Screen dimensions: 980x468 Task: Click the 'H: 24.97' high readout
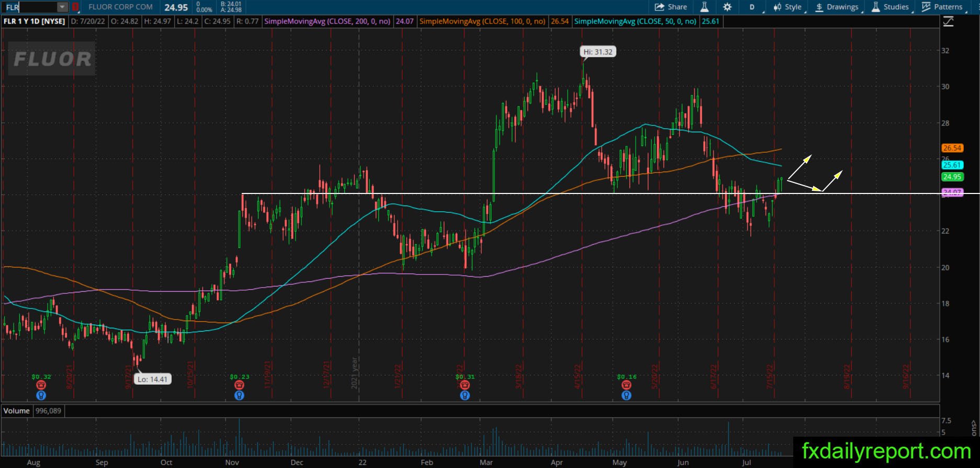(157, 21)
